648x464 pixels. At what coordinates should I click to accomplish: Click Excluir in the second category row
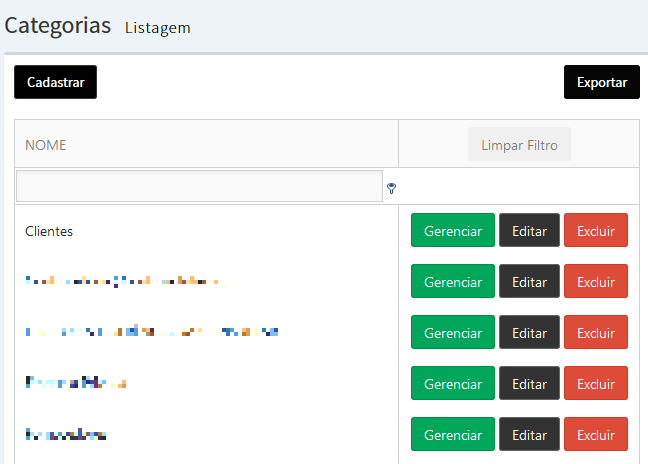pos(596,281)
